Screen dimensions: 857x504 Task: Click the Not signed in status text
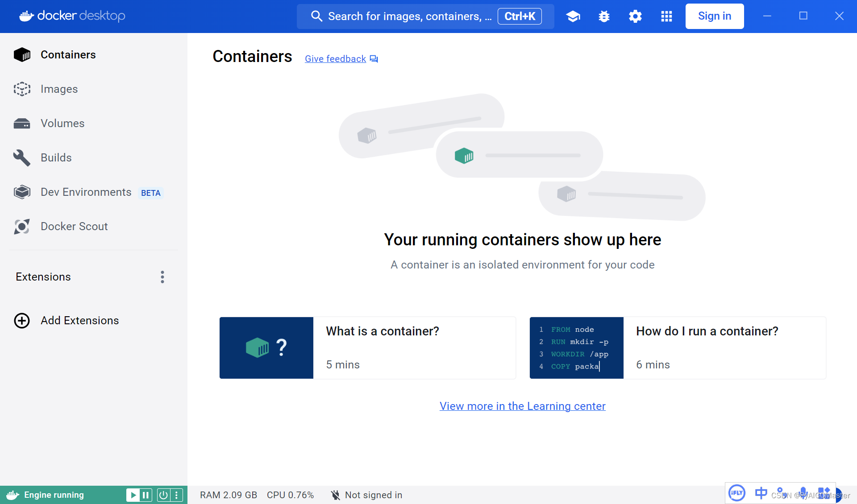[374, 495]
